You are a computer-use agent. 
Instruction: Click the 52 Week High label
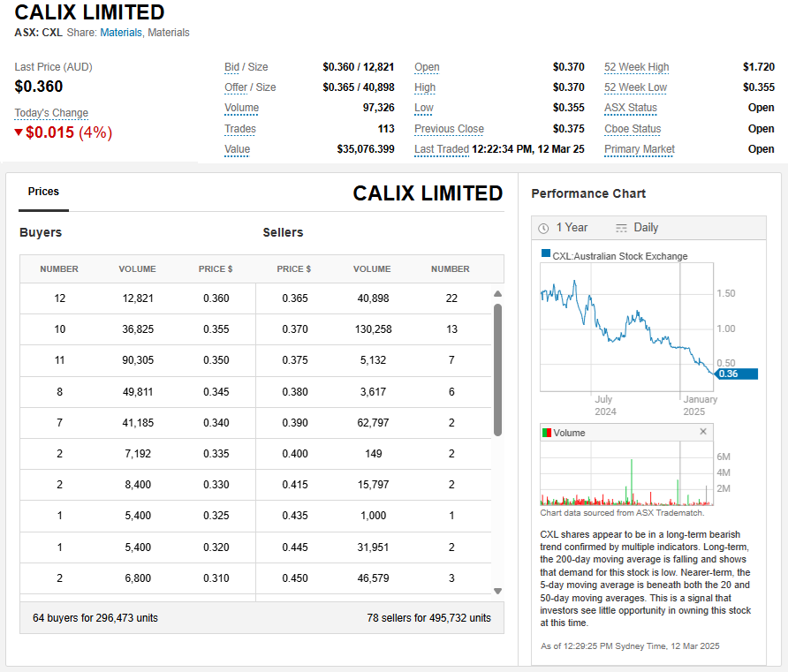coord(636,67)
